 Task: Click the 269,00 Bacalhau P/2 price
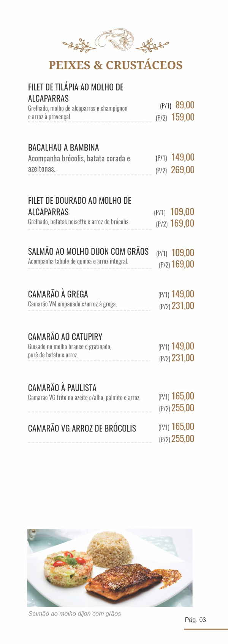(182, 170)
